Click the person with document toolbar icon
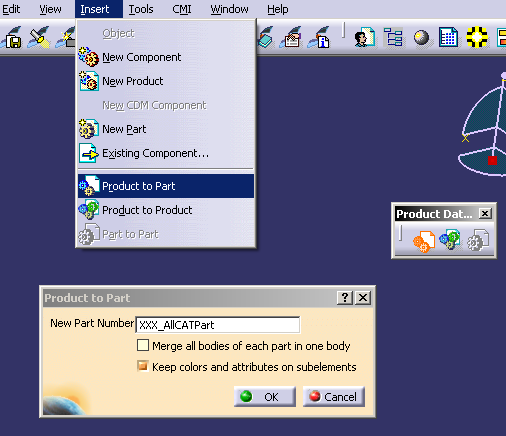 (365, 37)
